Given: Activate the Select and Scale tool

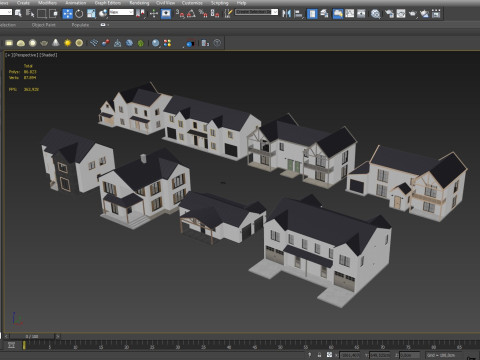Looking at the screenshot, I should [x=91, y=13].
